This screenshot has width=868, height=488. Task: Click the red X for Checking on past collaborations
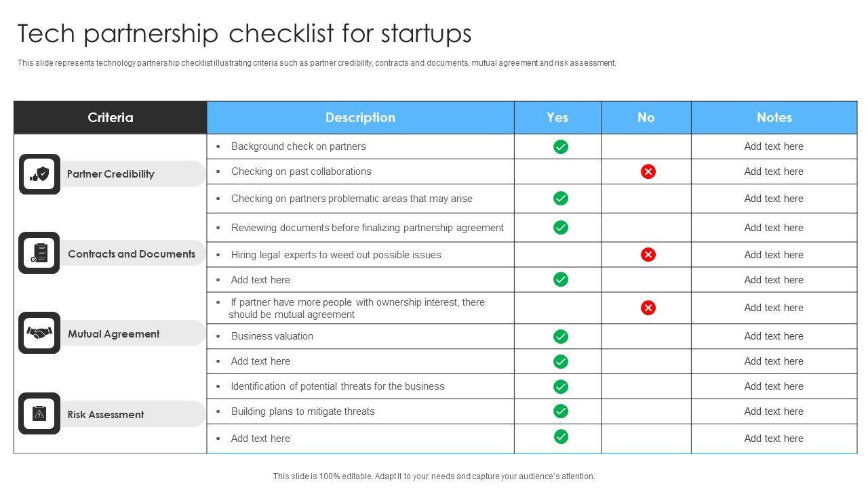[648, 171]
